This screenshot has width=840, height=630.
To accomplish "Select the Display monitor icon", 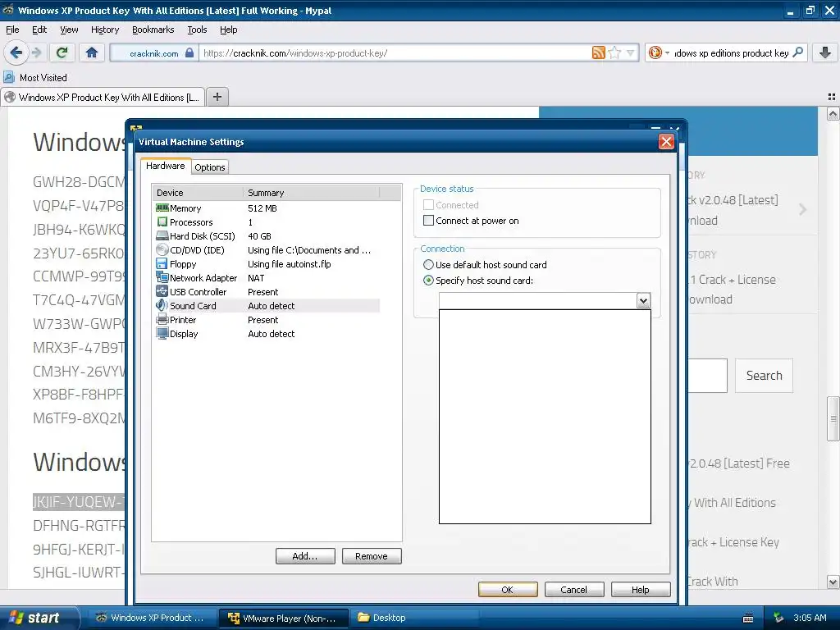I will pyautogui.click(x=162, y=333).
